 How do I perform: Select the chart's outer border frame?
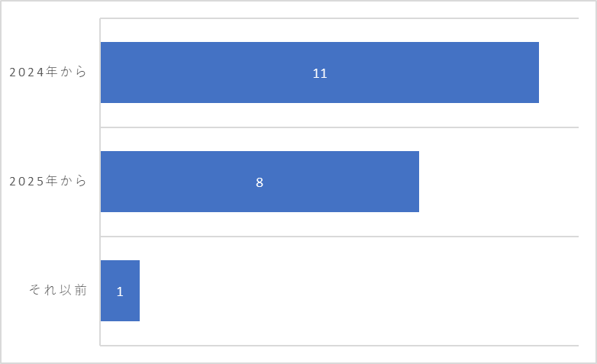pyautogui.click(x=298, y=1)
